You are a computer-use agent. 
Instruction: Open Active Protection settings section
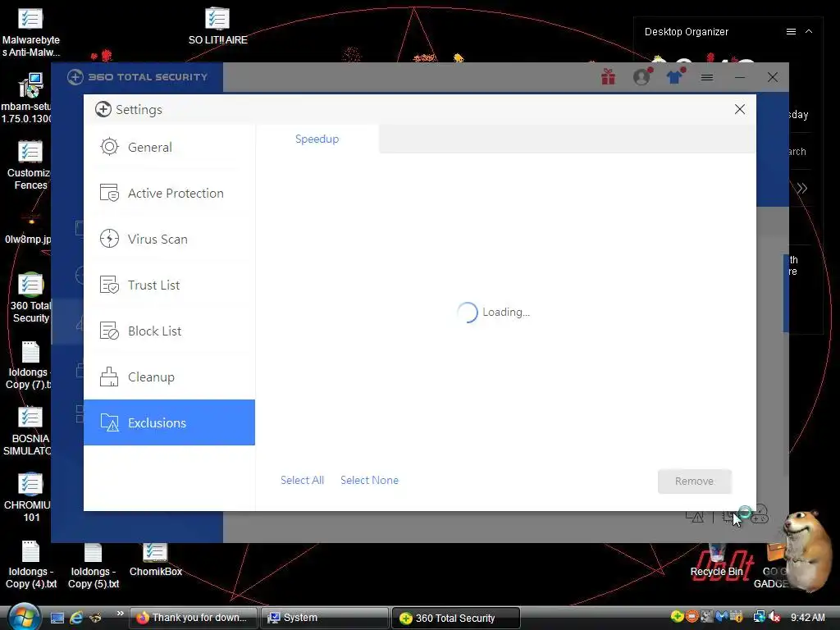coord(169,193)
